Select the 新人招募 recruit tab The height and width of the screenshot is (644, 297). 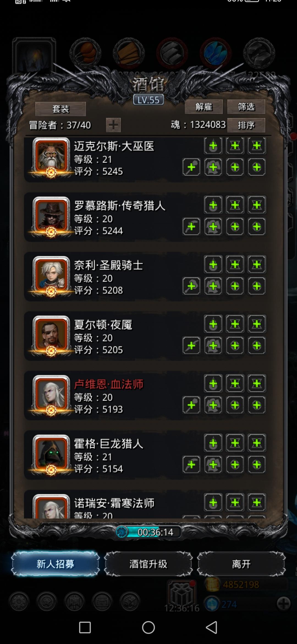56,564
